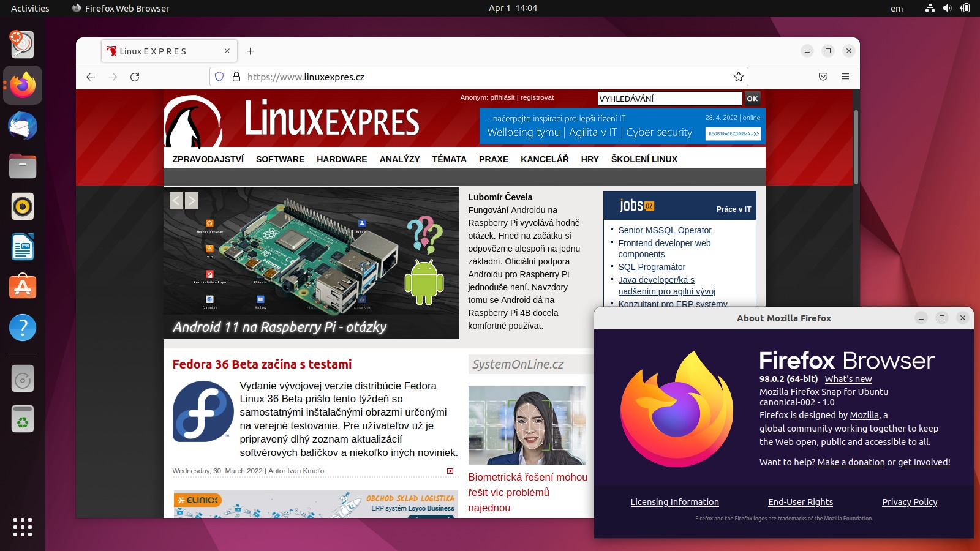Open Biometrická řešení article link
The width and height of the screenshot is (980, 551).
(x=527, y=492)
